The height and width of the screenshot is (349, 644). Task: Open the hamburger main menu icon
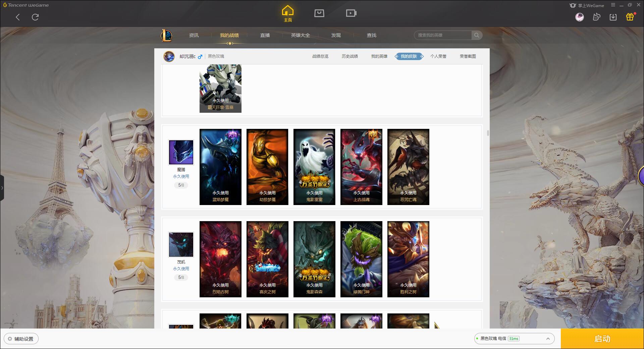[x=613, y=5]
